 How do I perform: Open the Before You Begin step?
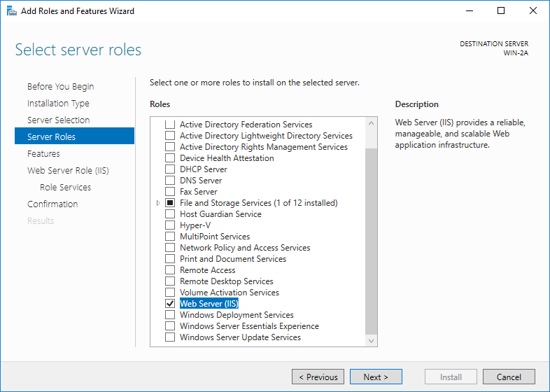click(x=60, y=87)
